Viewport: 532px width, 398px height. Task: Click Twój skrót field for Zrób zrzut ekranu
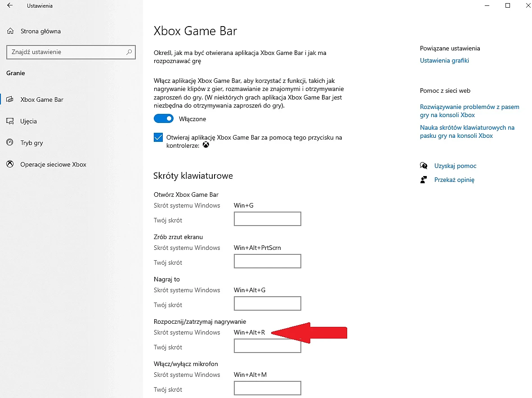click(x=268, y=261)
